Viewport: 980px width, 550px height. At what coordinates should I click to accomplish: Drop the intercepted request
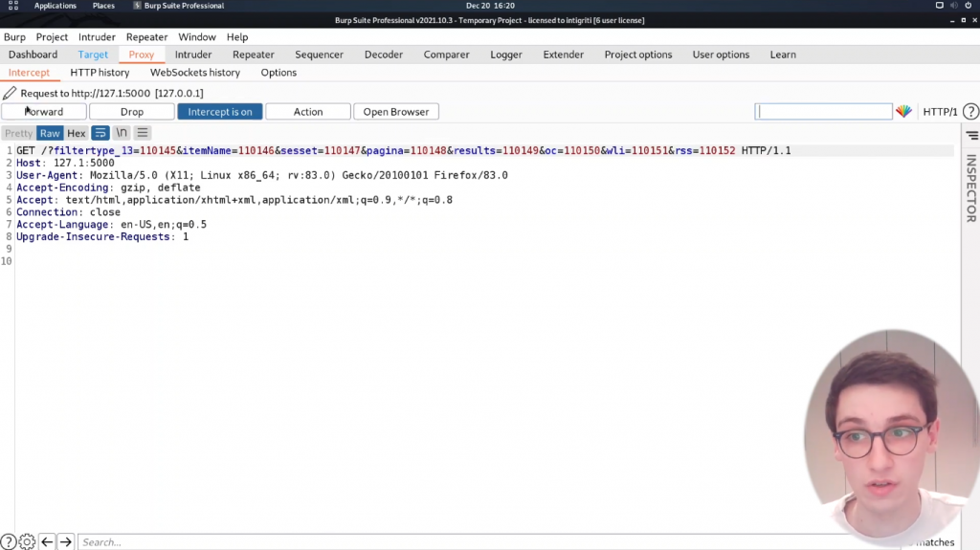click(132, 112)
